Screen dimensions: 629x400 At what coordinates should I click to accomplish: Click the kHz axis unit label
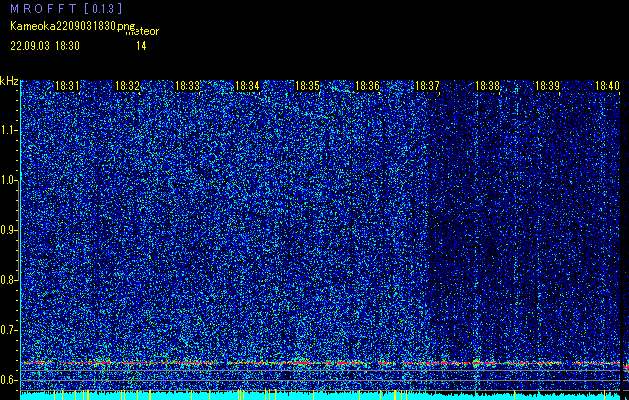tap(9, 81)
